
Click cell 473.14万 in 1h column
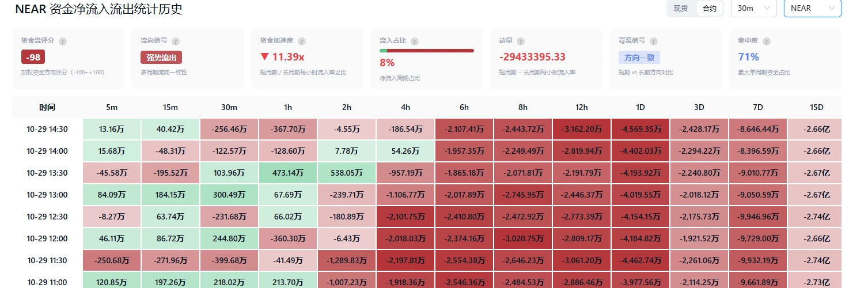289,173
